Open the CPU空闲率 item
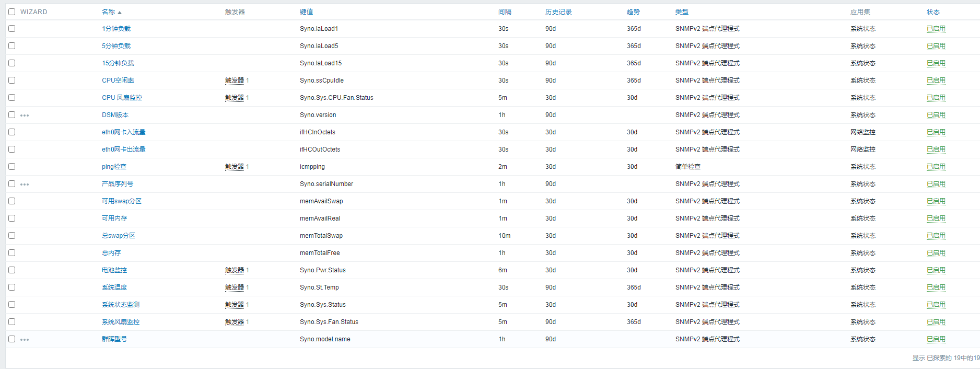Image resolution: width=980 pixels, height=369 pixels. click(x=118, y=80)
